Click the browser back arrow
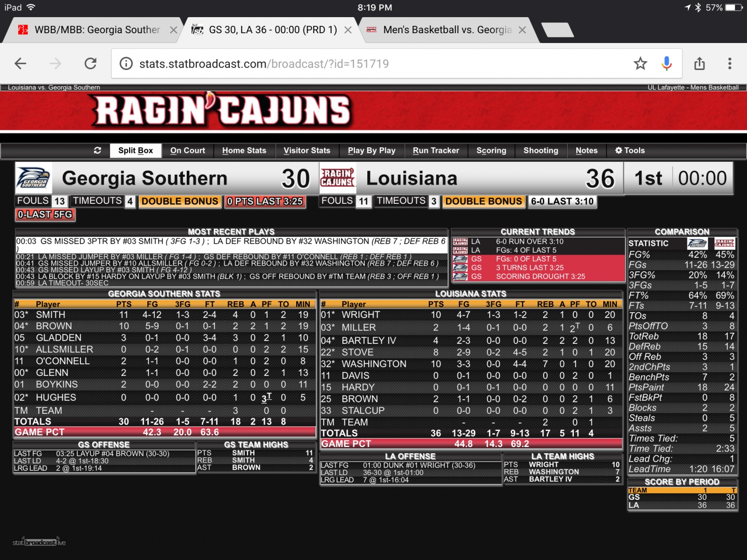 click(x=21, y=64)
